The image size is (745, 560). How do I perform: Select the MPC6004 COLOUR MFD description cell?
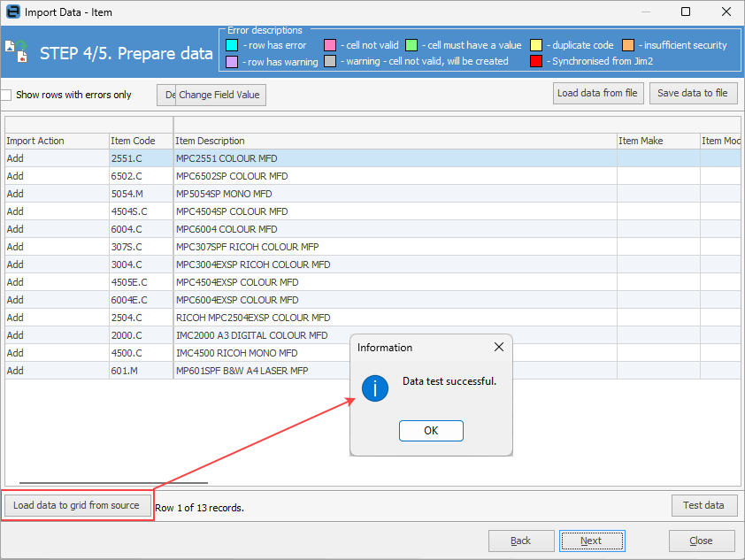[x=396, y=229]
